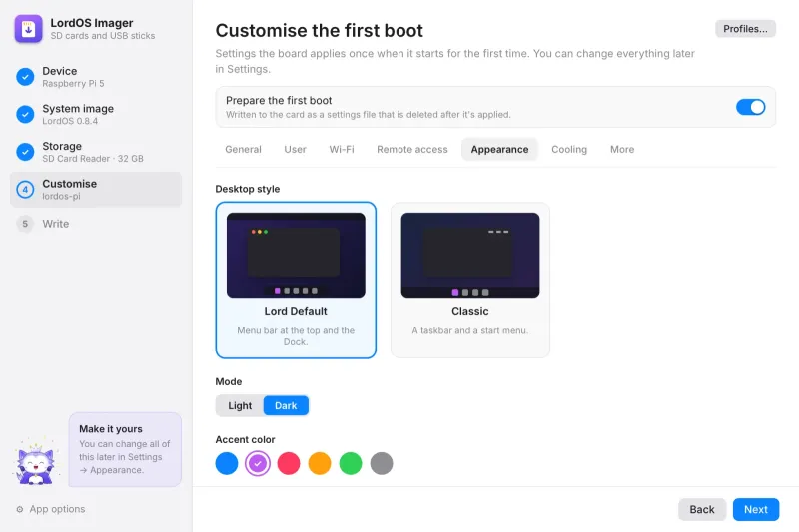This screenshot has width=799, height=532.
Task: Click the Desktop style label
Action: [247, 189]
